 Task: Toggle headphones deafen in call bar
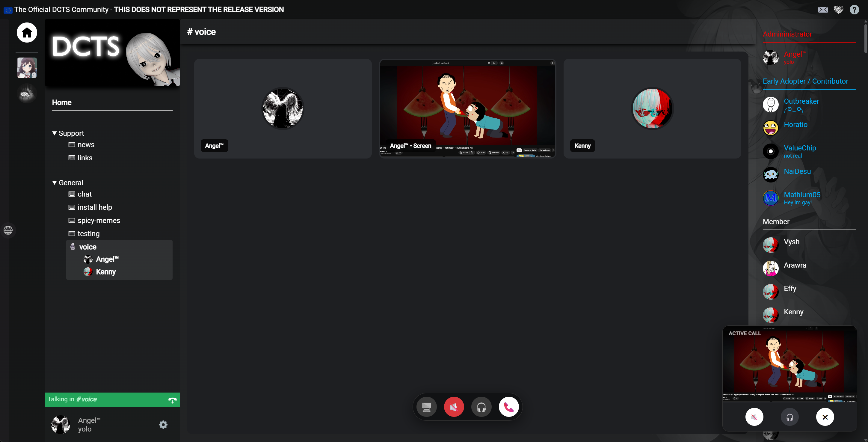point(481,407)
